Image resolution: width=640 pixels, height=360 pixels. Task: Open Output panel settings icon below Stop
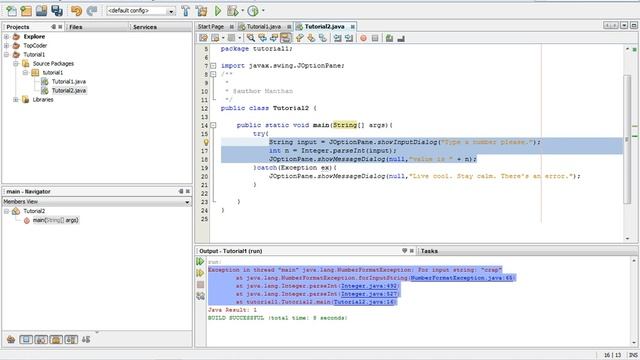pos(200,296)
